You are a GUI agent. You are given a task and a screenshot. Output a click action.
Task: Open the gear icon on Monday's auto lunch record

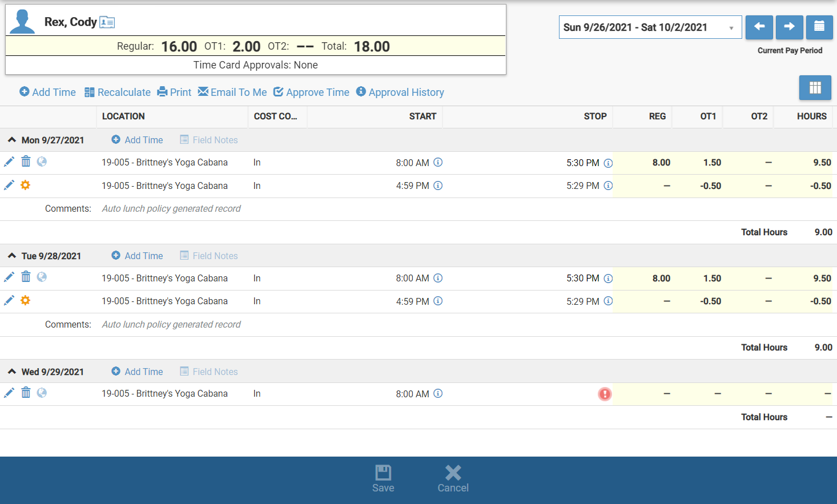[x=25, y=186]
